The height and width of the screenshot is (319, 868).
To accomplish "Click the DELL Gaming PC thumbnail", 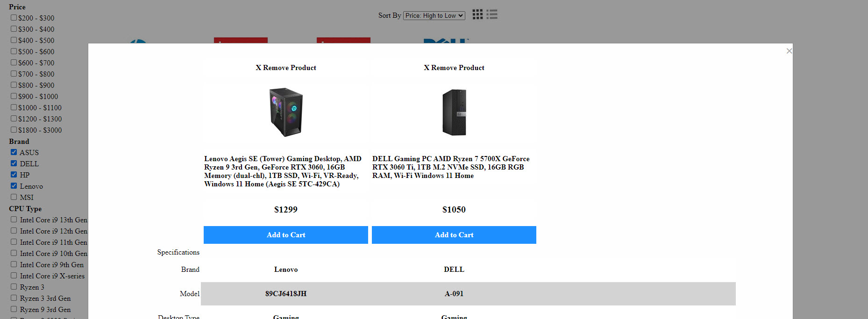I will (x=454, y=112).
